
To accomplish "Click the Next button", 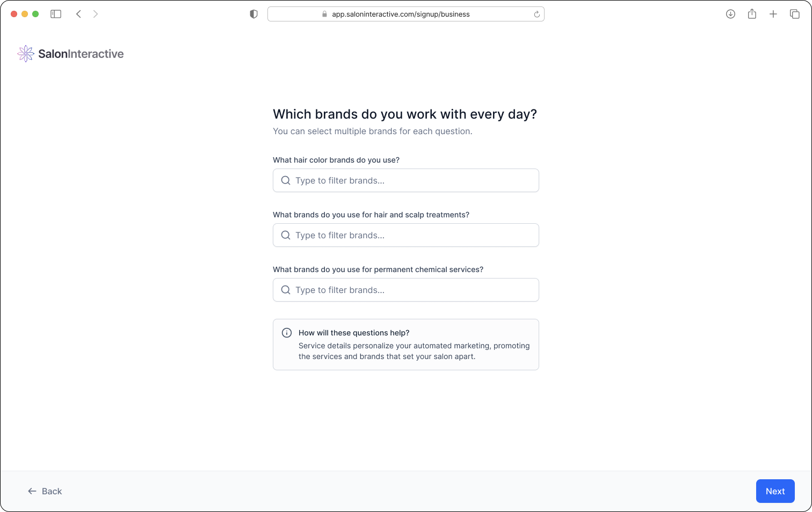I will click(x=775, y=491).
